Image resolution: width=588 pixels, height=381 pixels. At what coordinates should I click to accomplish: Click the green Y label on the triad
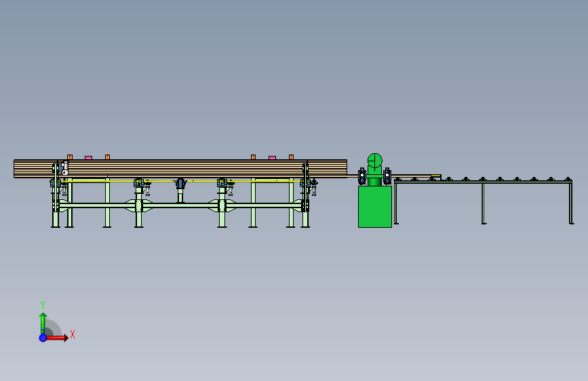43,304
